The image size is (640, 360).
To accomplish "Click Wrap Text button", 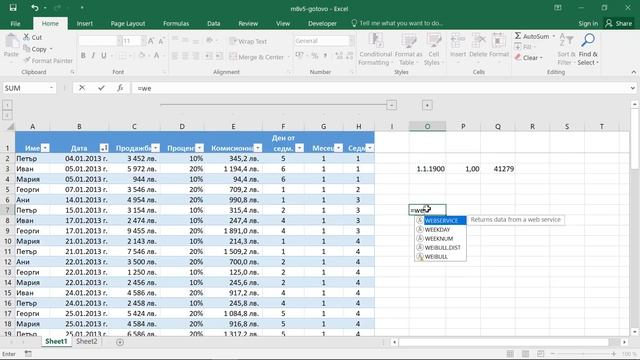I will click(248, 41).
